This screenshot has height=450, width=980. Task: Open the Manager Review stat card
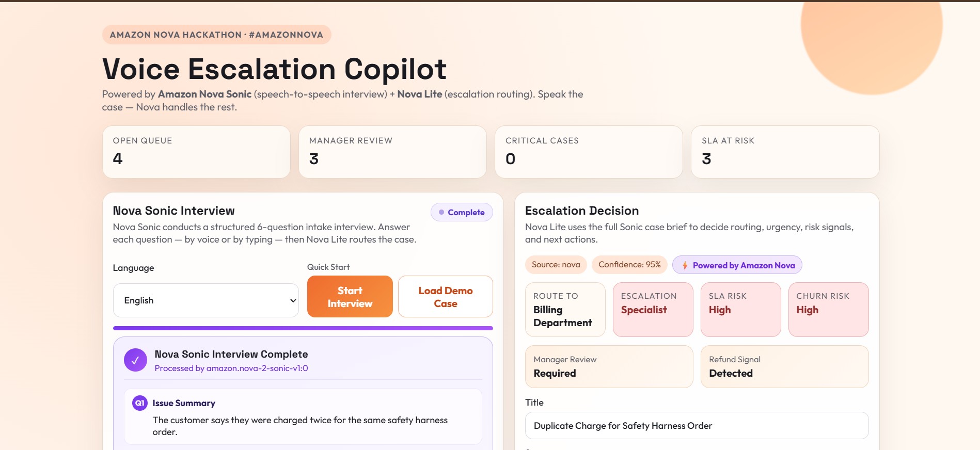click(392, 152)
